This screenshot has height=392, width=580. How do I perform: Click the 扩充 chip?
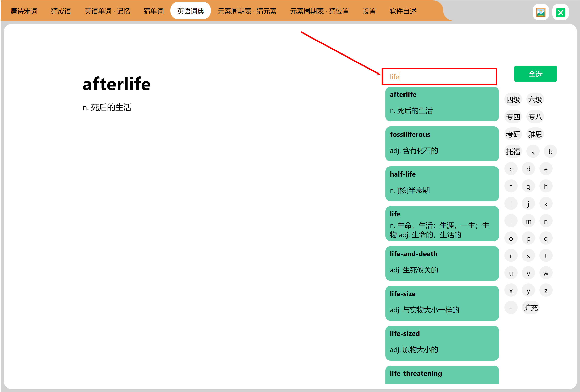(x=530, y=308)
